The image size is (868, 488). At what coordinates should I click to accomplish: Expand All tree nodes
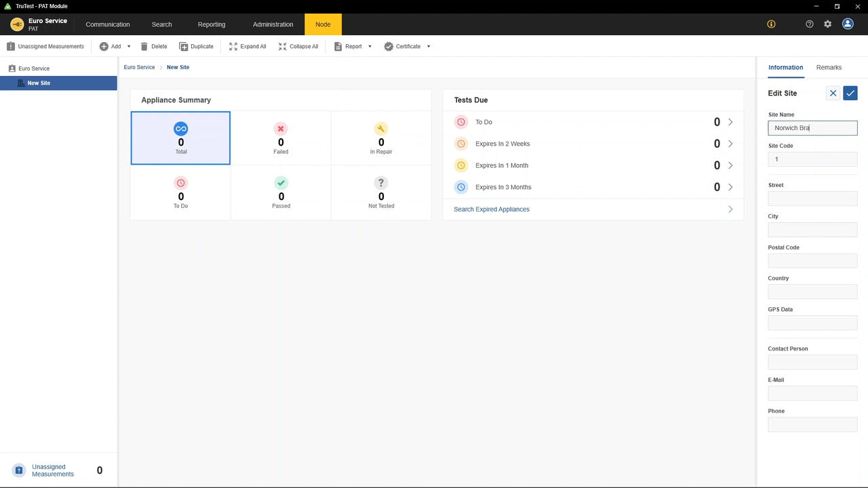248,47
